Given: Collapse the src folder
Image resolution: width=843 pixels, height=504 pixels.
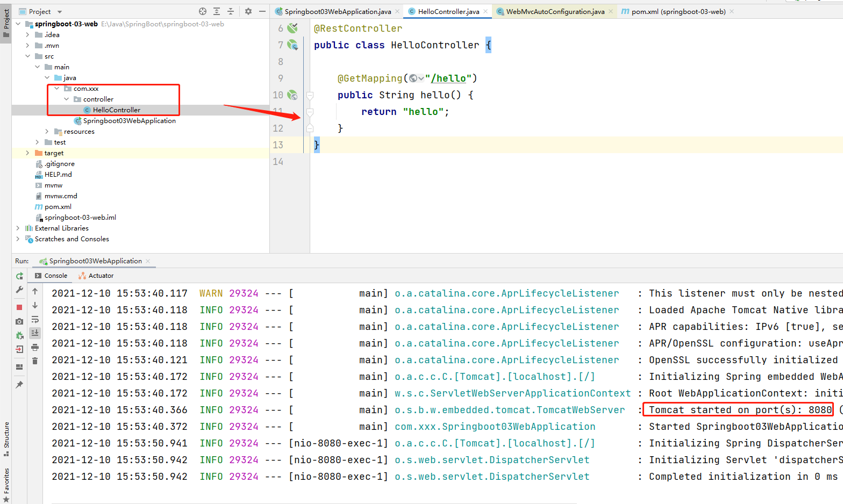Looking at the screenshot, I should [28, 56].
